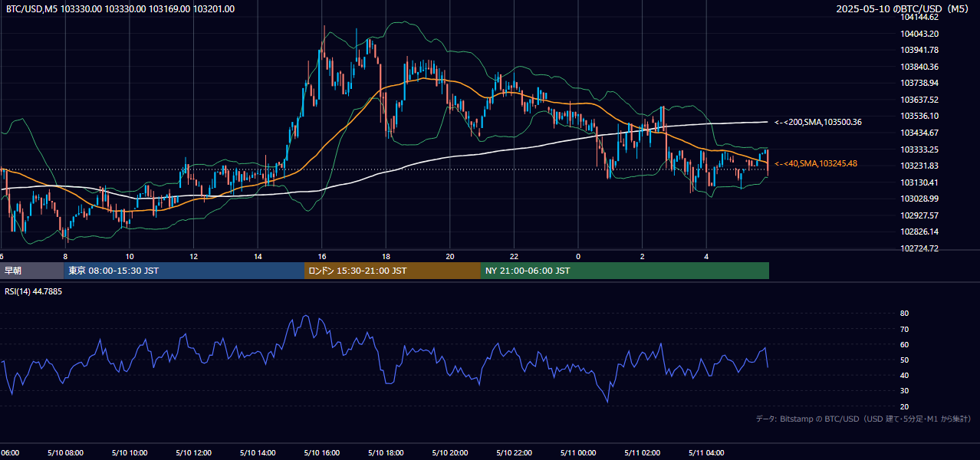Click the RSI(14) 44.7885 indicator label
Screen dimensions: 980x460
tap(34, 291)
